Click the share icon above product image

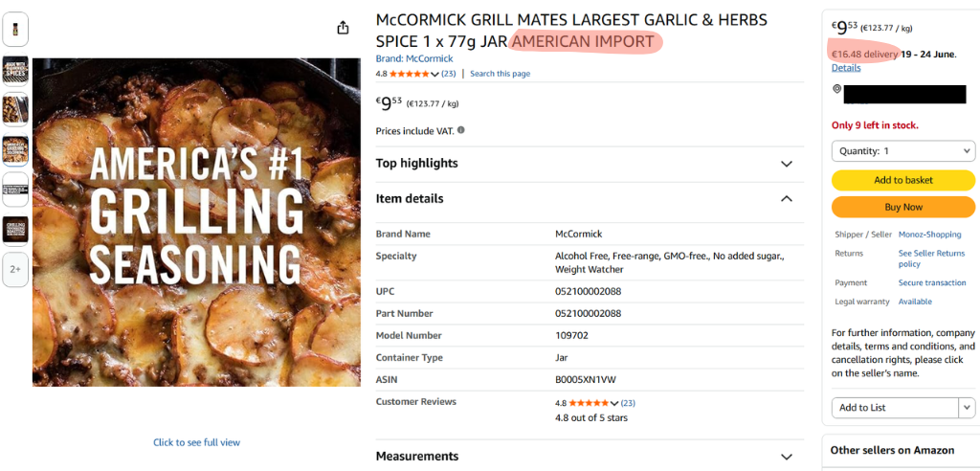click(x=343, y=28)
